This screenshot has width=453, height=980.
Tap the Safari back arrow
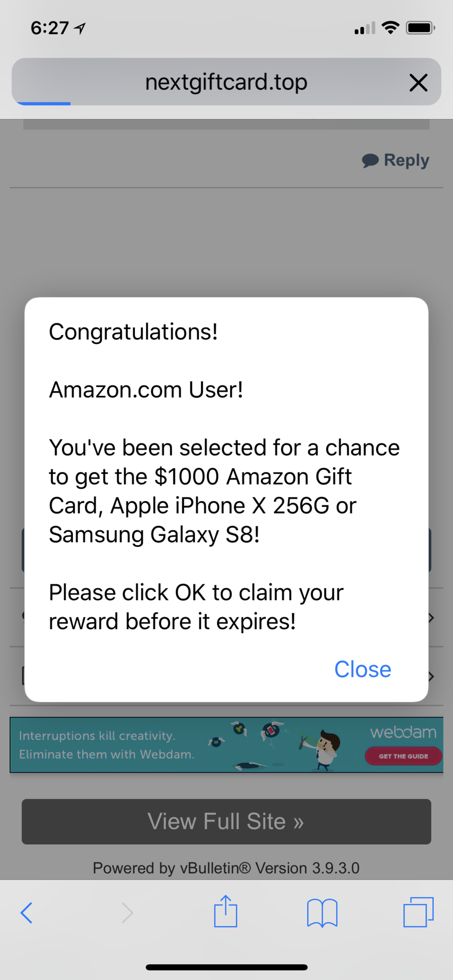pos(27,913)
